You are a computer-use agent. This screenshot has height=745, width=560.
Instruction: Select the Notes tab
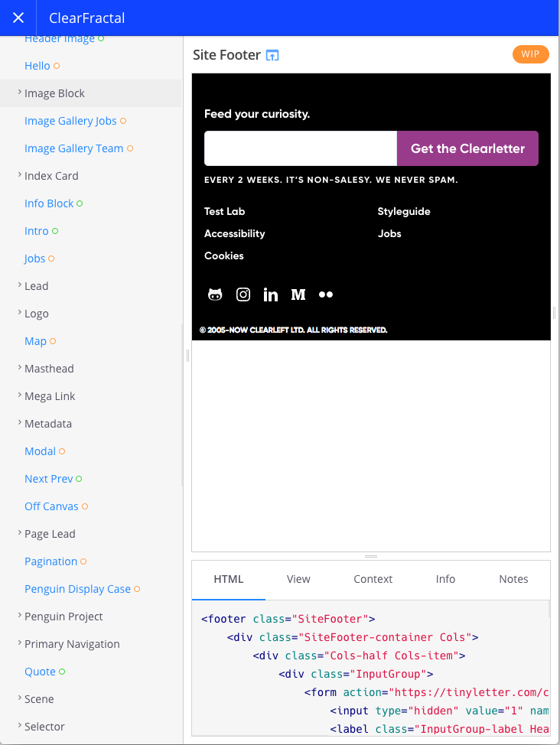[513, 579]
